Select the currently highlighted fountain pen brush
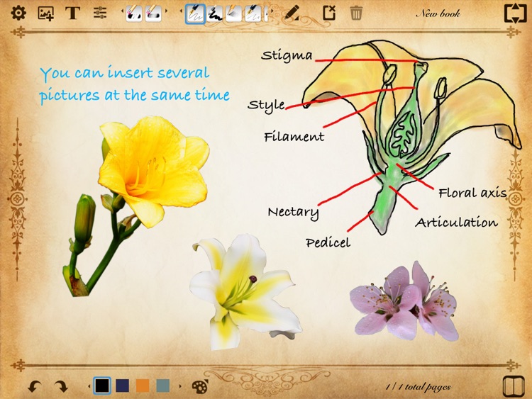The height and width of the screenshot is (399, 532). 195,13
